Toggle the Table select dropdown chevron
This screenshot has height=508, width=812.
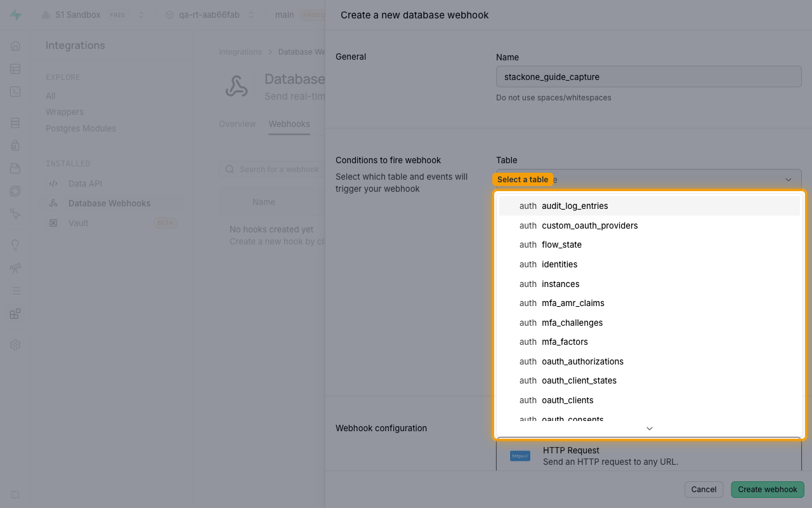pyautogui.click(x=789, y=180)
